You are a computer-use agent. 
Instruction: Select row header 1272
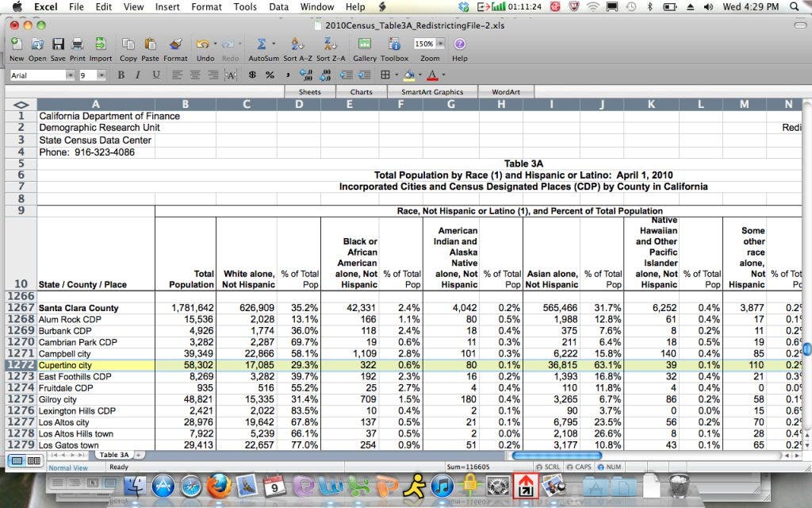point(21,365)
